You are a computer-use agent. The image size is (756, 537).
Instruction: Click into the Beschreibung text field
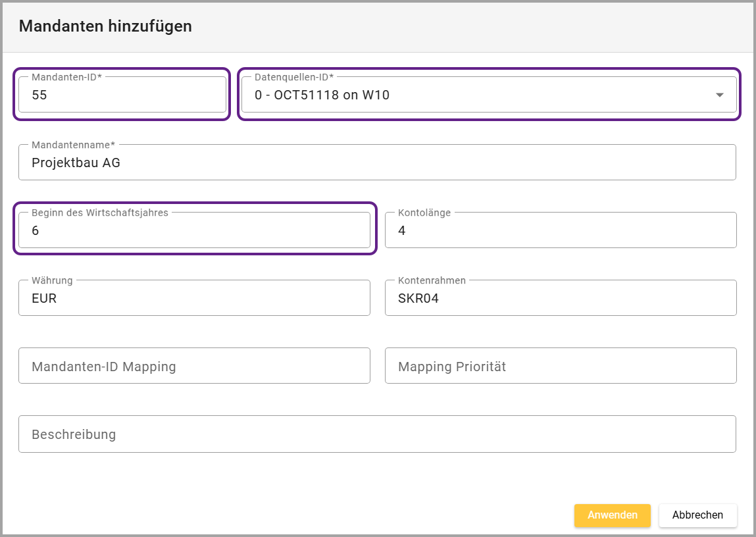(x=376, y=434)
